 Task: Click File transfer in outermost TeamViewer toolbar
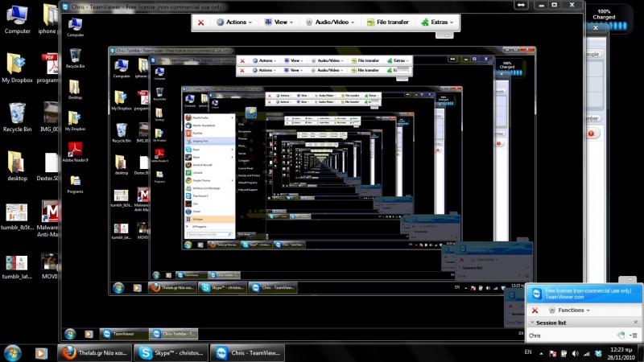[388, 23]
